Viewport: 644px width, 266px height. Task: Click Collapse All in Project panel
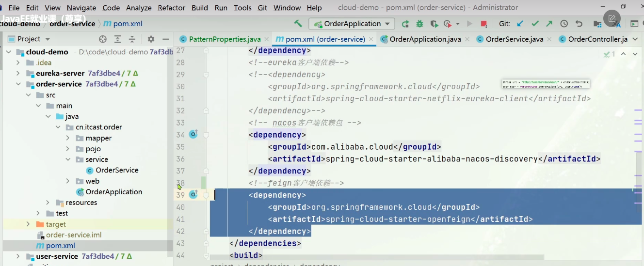click(x=132, y=39)
